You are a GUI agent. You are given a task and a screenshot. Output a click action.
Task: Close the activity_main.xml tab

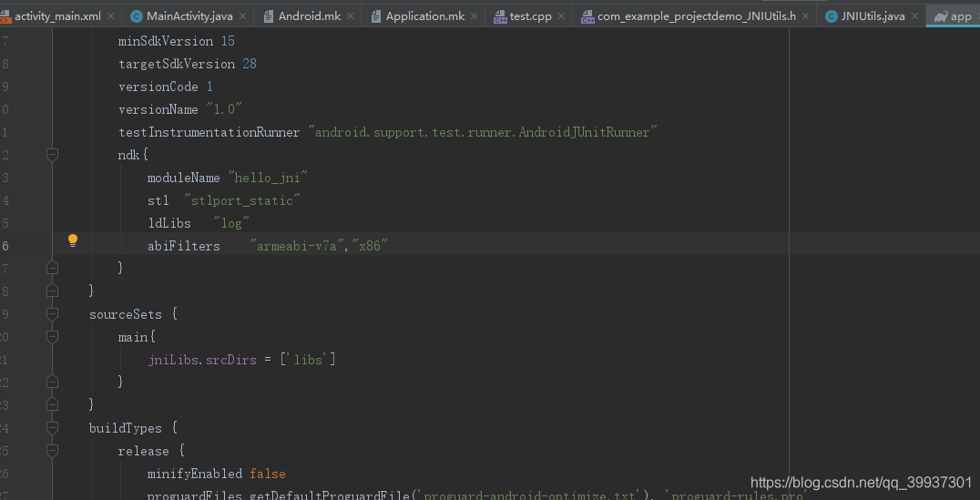click(110, 16)
